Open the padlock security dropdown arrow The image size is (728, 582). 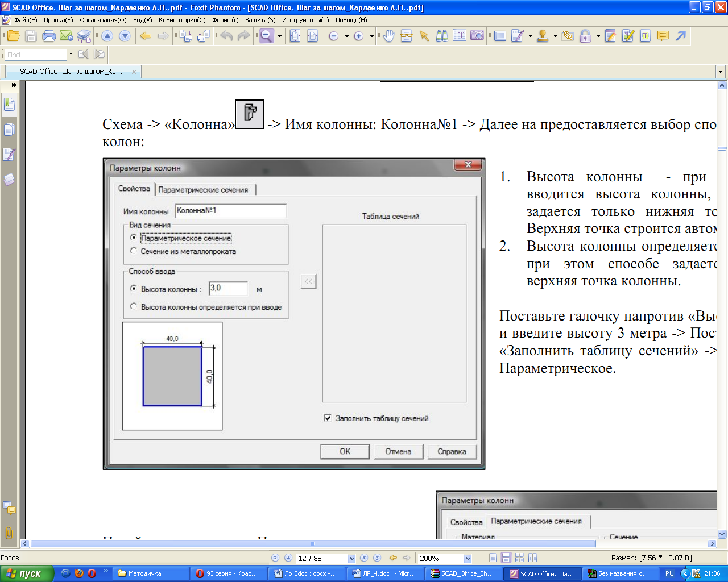[x=598, y=36]
